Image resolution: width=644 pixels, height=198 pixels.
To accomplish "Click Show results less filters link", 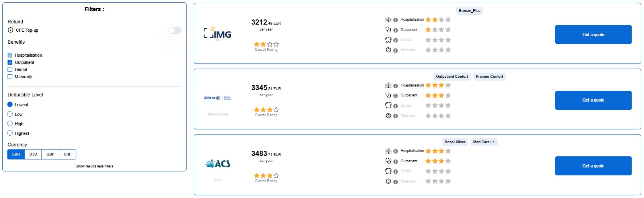I will click(94, 166).
